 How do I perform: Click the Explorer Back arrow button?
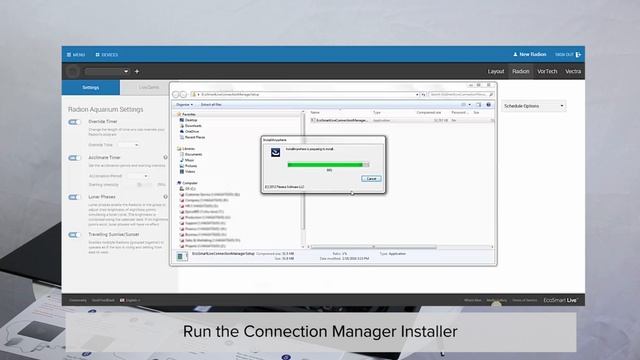[x=176, y=94]
